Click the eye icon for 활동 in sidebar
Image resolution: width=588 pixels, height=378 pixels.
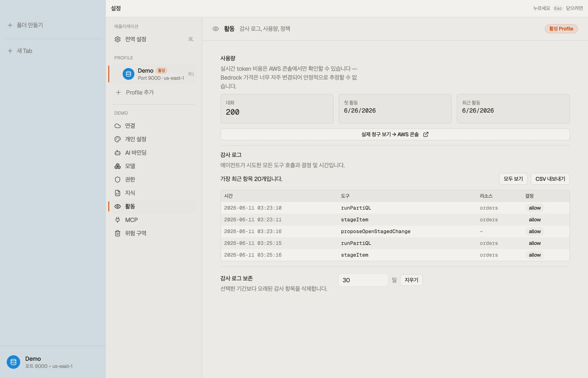click(118, 206)
